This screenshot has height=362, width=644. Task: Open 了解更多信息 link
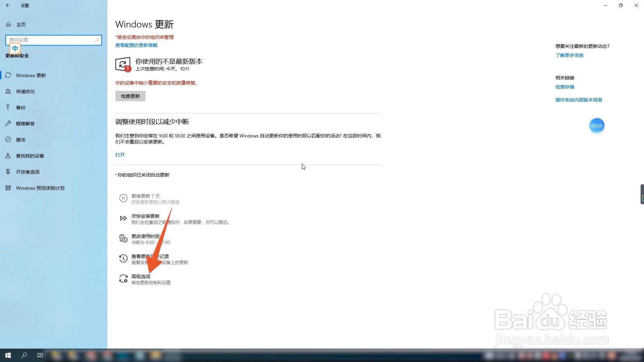click(569, 56)
